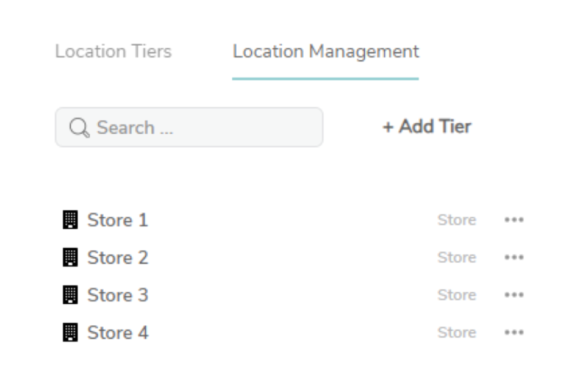Image resolution: width=588 pixels, height=377 pixels.
Task: Click the magnifying glass search icon
Action: click(79, 127)
